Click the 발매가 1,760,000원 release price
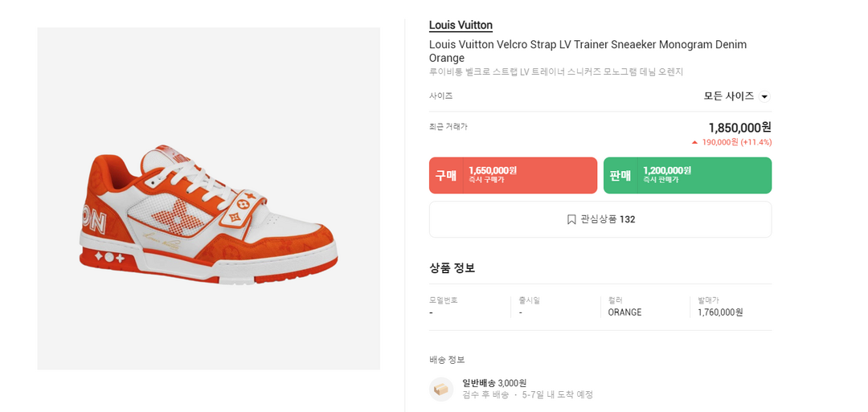Screen dimensions: 868x412 pyautogui.click(x=720, y=312)
